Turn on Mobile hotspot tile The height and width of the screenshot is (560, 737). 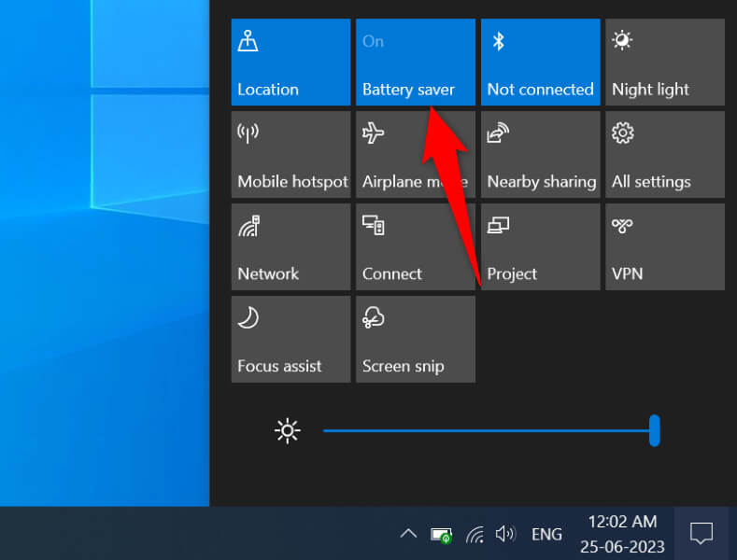(291, 154)
